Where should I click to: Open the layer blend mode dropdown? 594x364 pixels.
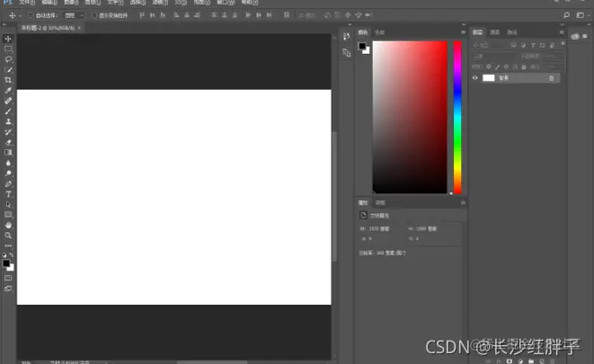[x=494, y=56]
